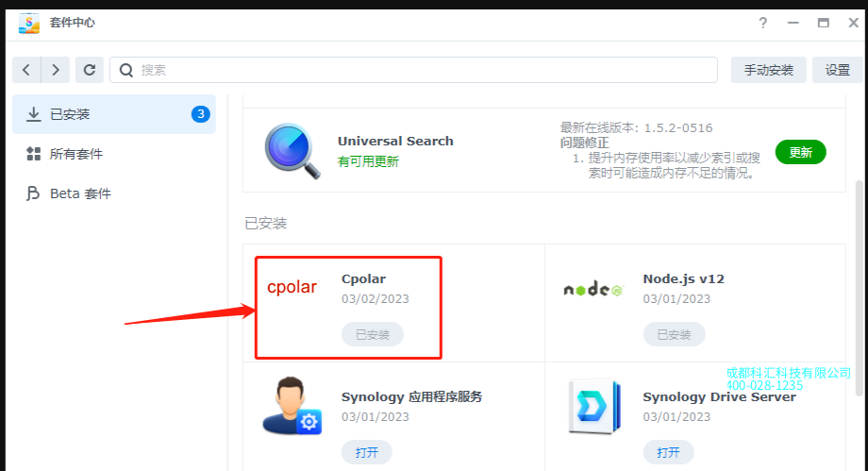Click 打开 for Synology 应用程序服务

point(366,453)
